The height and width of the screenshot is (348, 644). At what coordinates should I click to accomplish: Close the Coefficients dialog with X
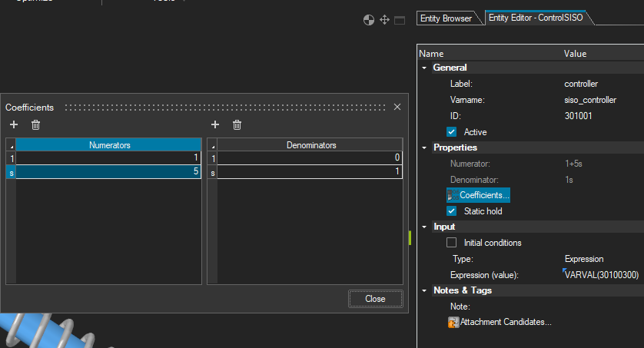pos(397,107)
